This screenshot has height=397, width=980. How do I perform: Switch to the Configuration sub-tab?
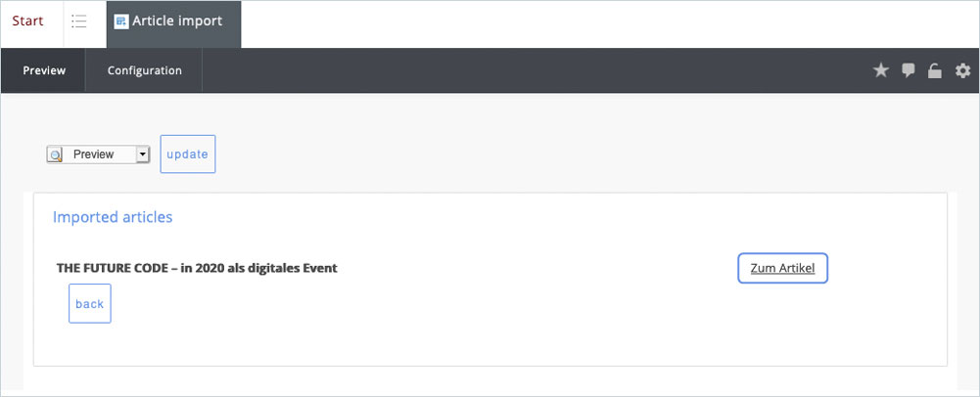tap(144, 70)
